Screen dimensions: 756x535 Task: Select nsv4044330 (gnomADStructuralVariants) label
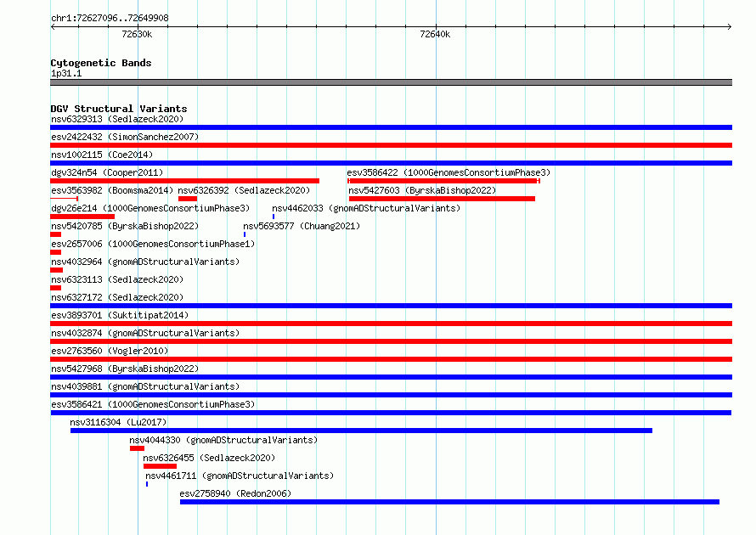(223, 440)
